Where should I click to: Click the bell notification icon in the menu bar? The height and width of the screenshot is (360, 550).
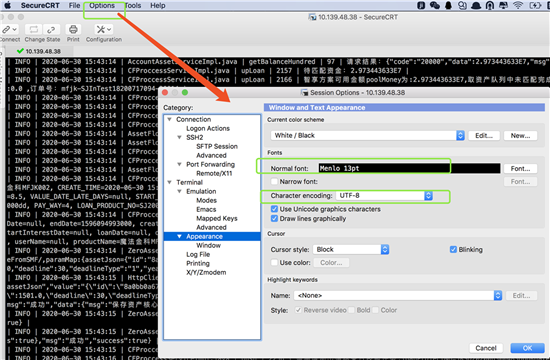tap(448, 5)
